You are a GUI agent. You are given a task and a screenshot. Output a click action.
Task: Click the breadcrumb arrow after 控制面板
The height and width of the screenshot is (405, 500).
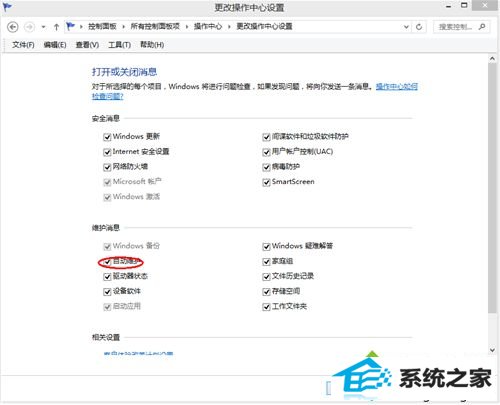click(123, 27)
